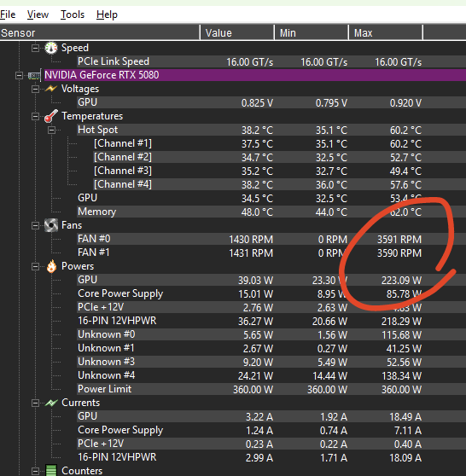Viewport: 466px width, 476px height.
Task: Click the 1430 RPM fan value
Action: tap(251, 240)
